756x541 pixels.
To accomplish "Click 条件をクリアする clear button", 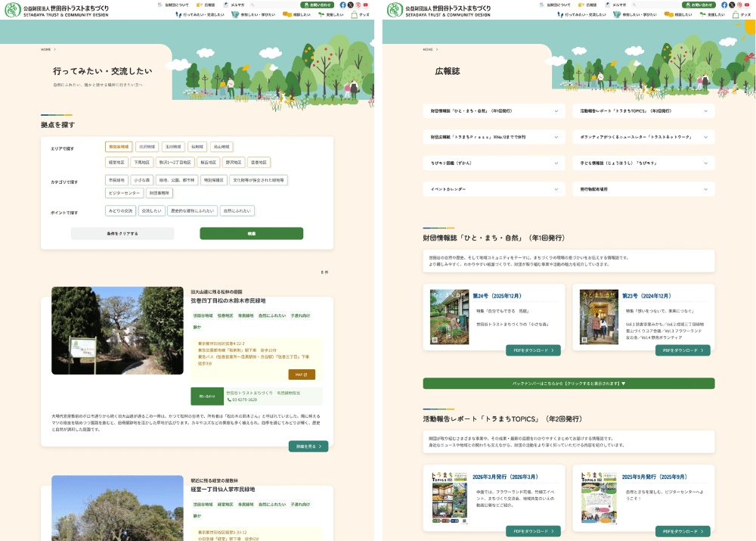I will click(x=122, y=234).
